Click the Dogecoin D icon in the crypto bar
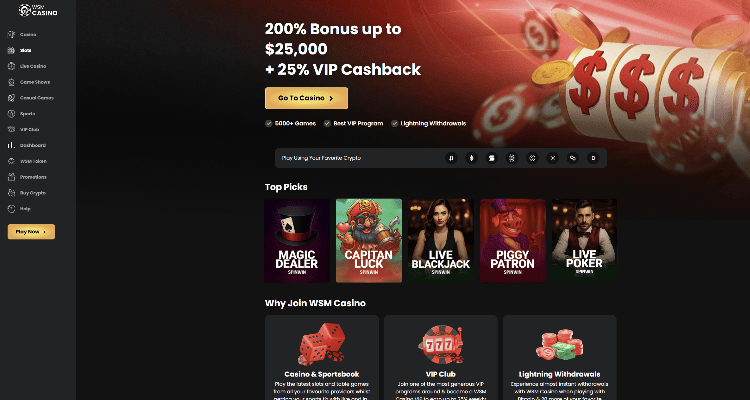 [593, 158]
